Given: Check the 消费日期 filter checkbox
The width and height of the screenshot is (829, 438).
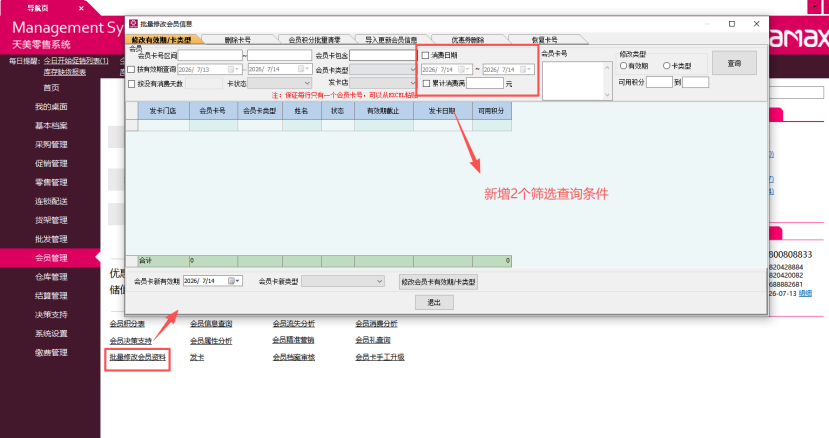Looking at the screenshot, I should pyautogui.click(x=426, y=56).
